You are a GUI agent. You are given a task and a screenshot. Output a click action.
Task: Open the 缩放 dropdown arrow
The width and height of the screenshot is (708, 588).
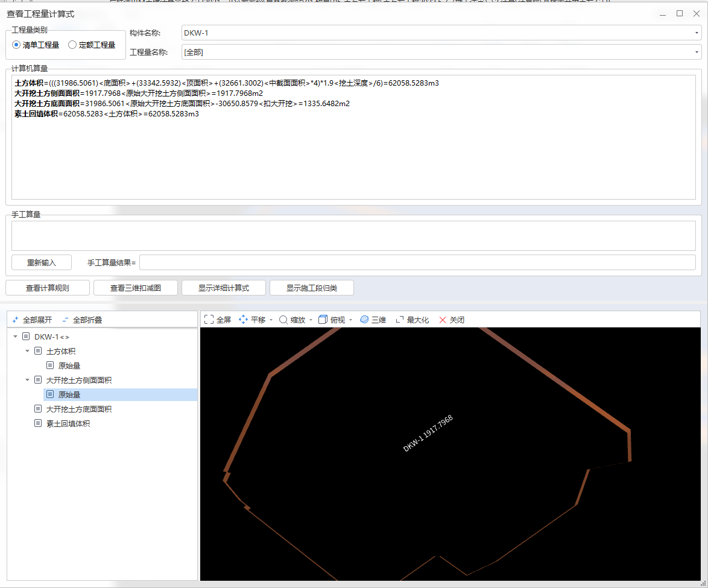tap(311, 320)
